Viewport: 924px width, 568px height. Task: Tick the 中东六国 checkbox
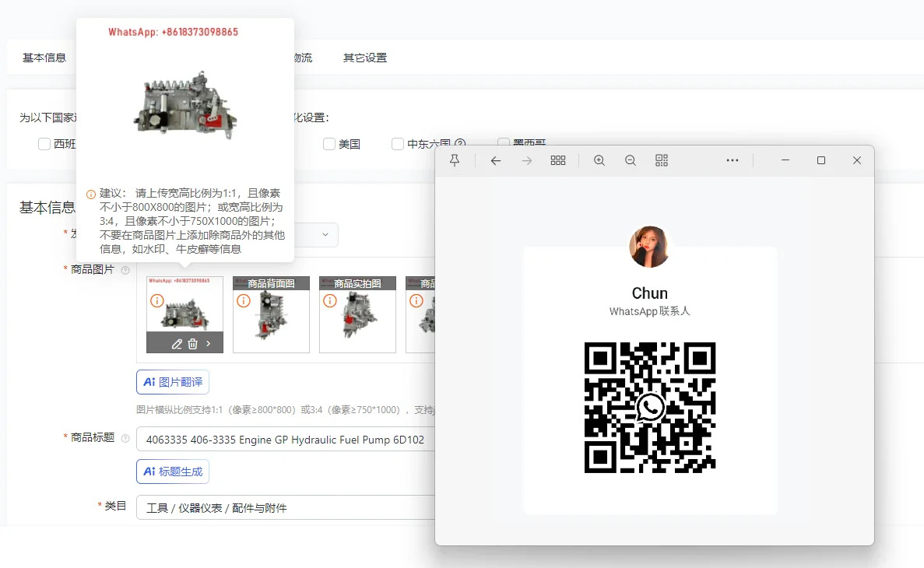pos(398,144)
